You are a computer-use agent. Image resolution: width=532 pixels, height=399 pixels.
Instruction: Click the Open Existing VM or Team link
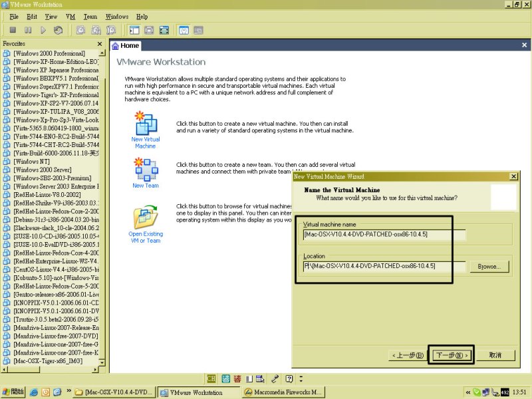[146, 237]
